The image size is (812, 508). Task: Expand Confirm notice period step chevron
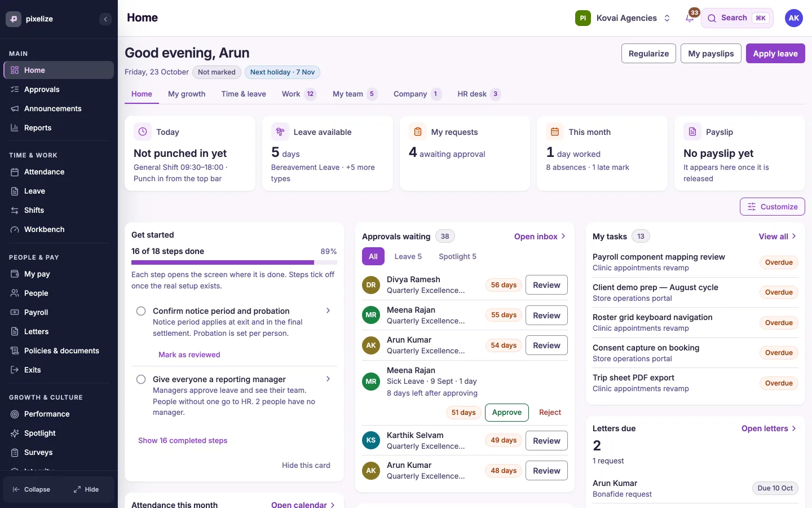[x=328, y=310]
